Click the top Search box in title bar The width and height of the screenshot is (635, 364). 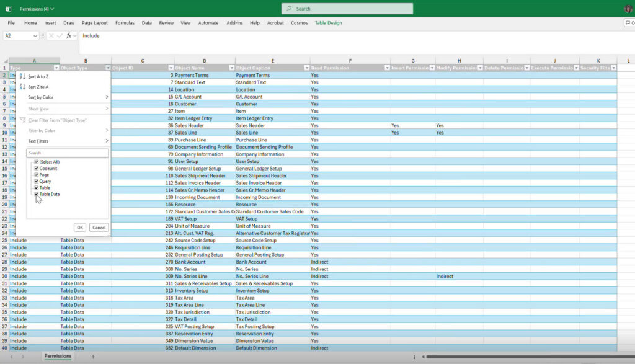click(x=347, y=9)
